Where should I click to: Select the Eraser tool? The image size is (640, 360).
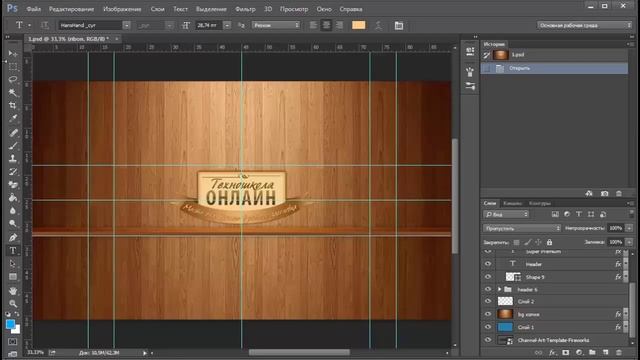(13, 184)
